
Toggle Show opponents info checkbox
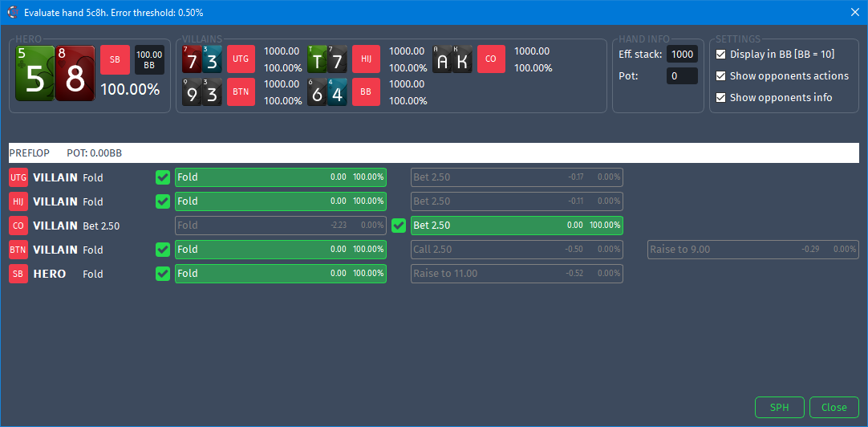click(x=720, y=97)
